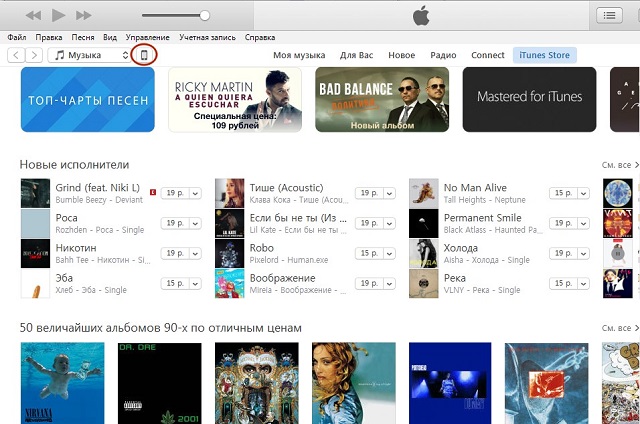The height and width of the screenshot is (424, 640).
Task: Open song title Permanent Smile
Action: pos(483,218)
